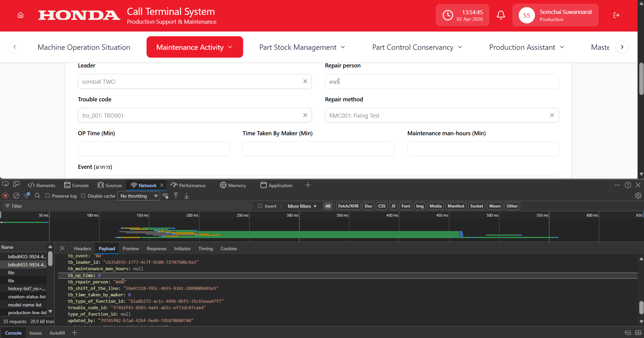This screenshot has height=338, width=644.
Task: Toggle device emulation icon
Action: pos(16,185)
